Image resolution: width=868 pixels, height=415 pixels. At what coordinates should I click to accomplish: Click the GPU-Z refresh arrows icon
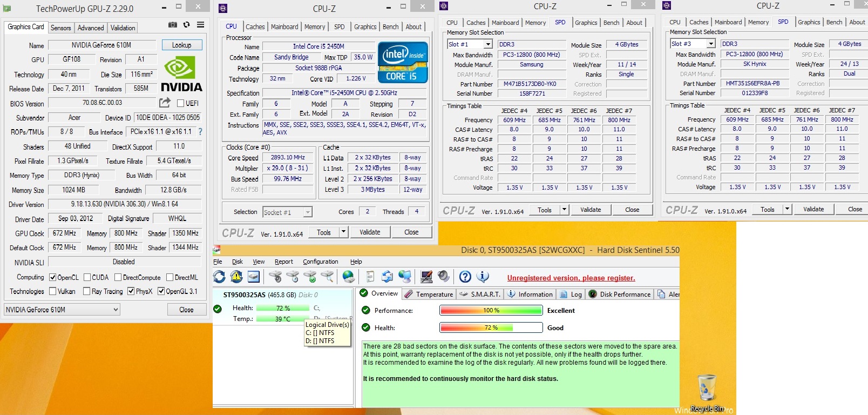coord(186,25)
